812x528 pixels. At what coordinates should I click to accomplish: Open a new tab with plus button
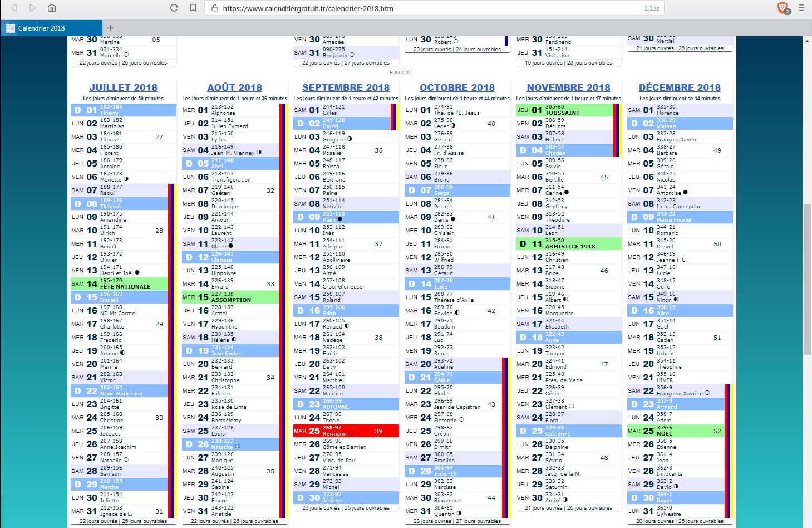click(110, 28)
